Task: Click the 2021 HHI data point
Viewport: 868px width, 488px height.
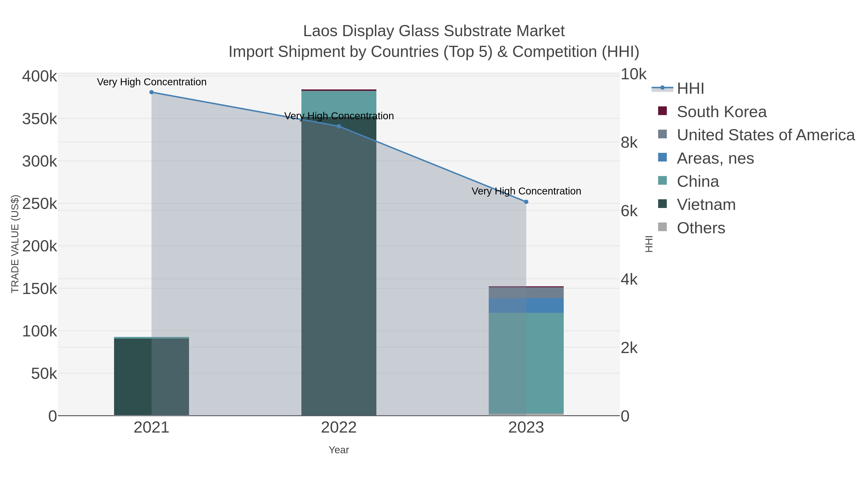Action: coord(152,92)
